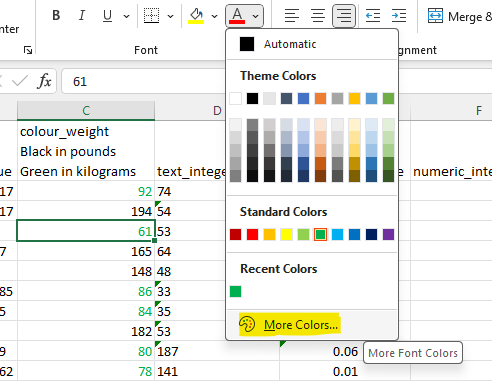The height and width of the screenshot is (381, 492).
Task: Pick Green theme color swatch in top row
Action: pyautogui.click(x=388, y=99)
